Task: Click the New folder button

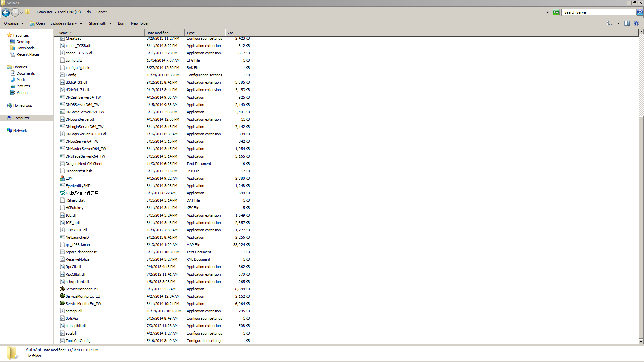Action: coord(140,23)
